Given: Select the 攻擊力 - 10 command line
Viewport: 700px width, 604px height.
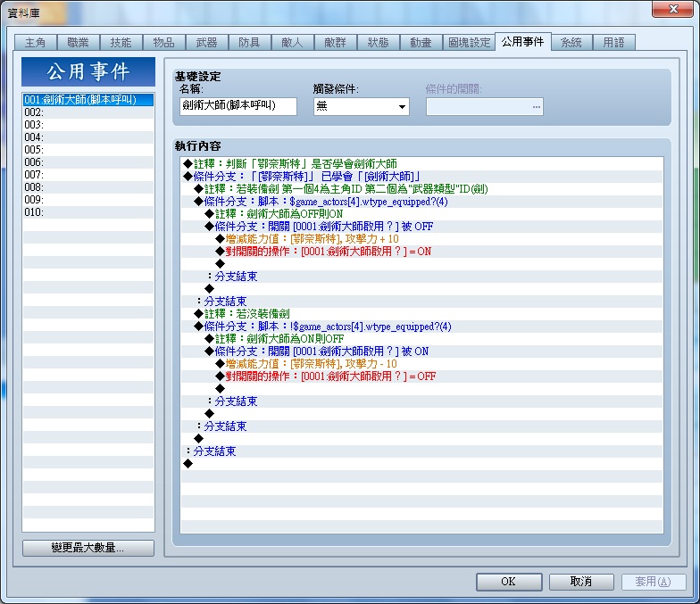Looking at the screenshot, I should [x=421, y=364].
